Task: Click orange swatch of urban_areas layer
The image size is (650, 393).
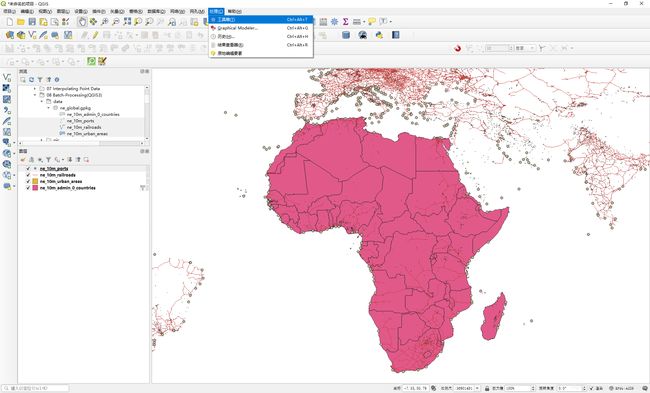Action: [x=35, y=182]
